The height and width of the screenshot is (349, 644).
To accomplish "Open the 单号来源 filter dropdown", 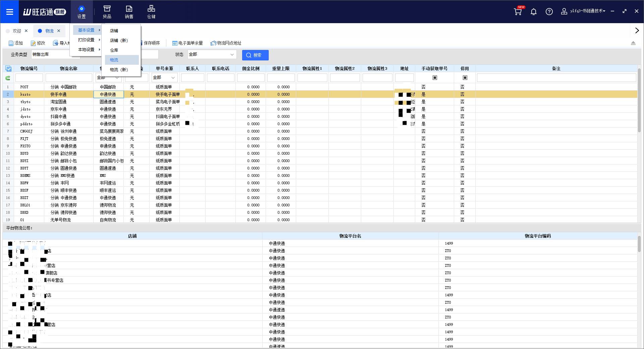I will [x=164, y=78].
